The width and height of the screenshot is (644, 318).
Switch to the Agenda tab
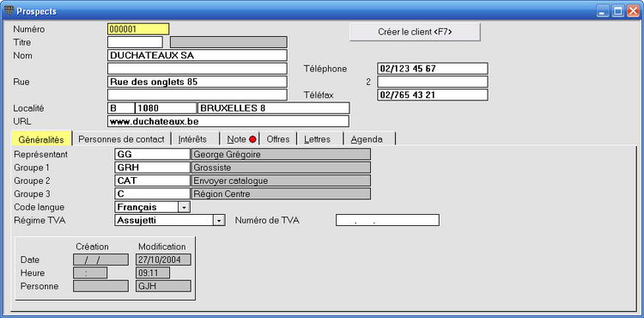[367, 139]
